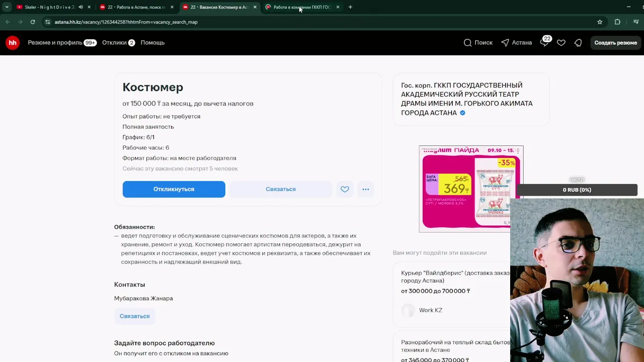Click Задайте вопрос работодателю heading

pyautogui.click(x=165, y=343)
